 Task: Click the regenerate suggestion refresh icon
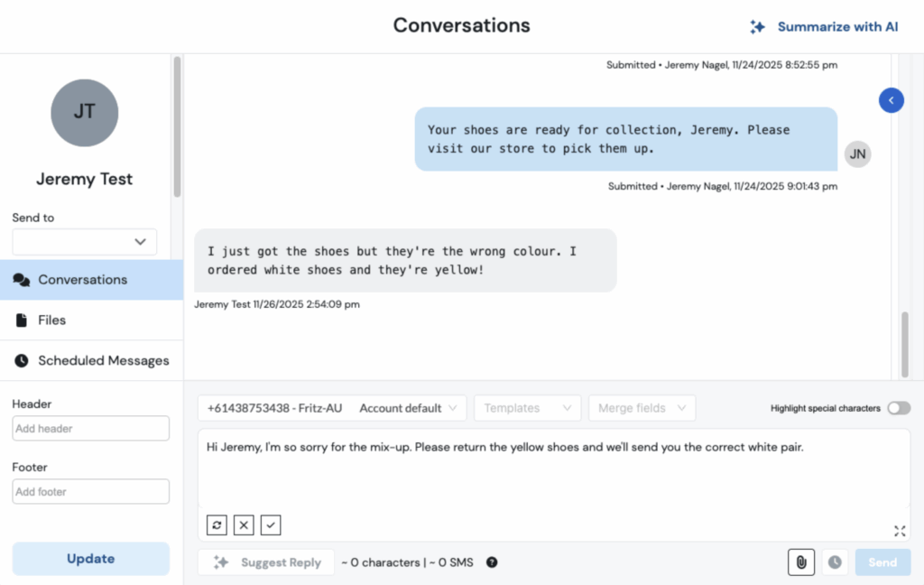click(x=217, y=525)
